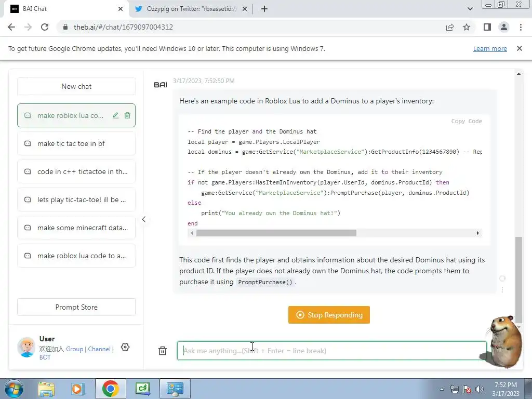Screen dimensions: 532x399
Task: Open 'lets play tic-tac-toe' chat
Action: point(76,199)
